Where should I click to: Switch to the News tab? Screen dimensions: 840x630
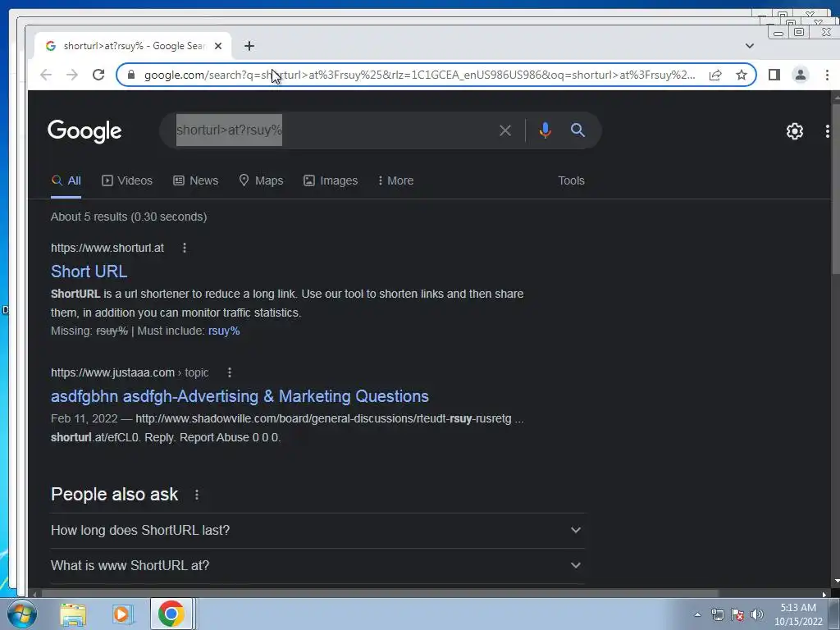click(195, 180)
